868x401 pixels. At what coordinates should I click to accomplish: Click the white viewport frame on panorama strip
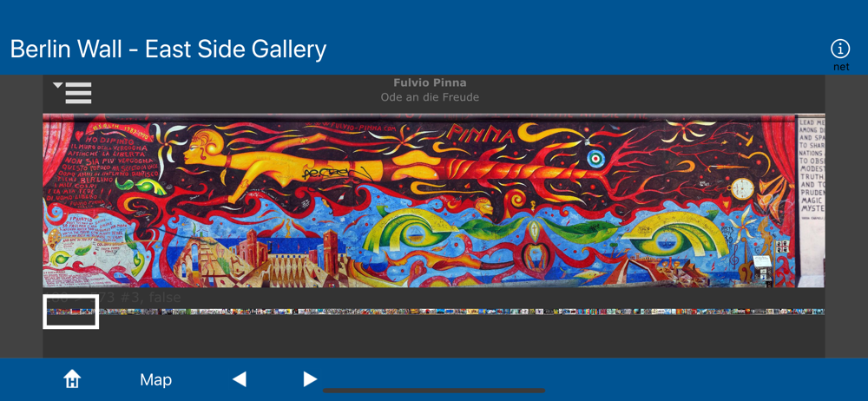click(x=71, y=312)
